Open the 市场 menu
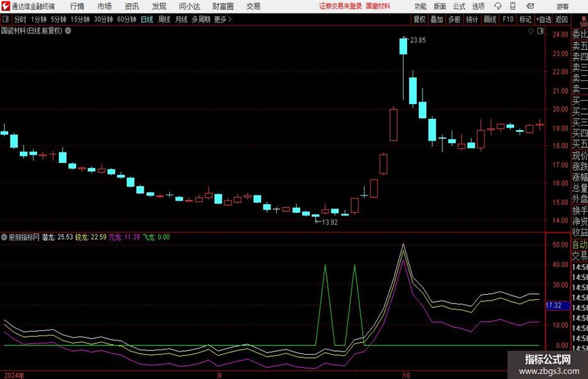 click(x=105, y=6)
